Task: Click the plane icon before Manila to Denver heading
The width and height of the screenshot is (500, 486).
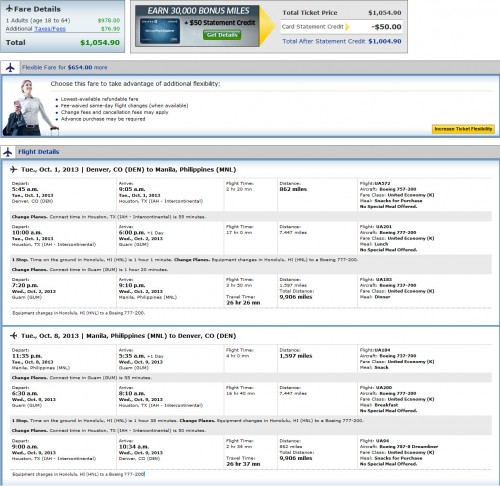Action: (14, 335)
